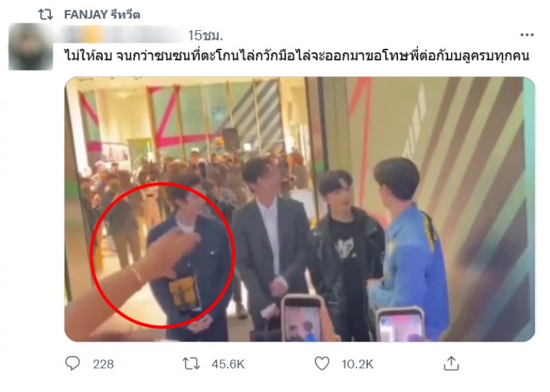
Task: Click the 10.2K likes count
Action: [x=357, y=364]
